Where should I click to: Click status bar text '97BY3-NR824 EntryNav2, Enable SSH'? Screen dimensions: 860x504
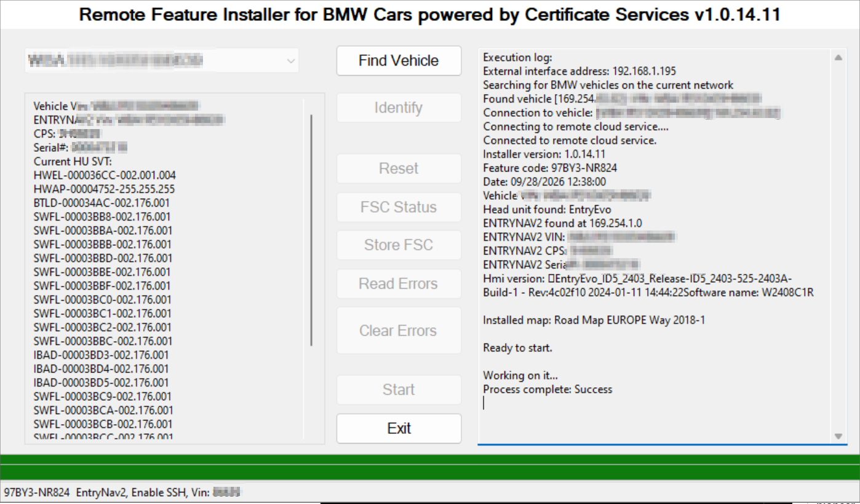click(x=96, y=492)
